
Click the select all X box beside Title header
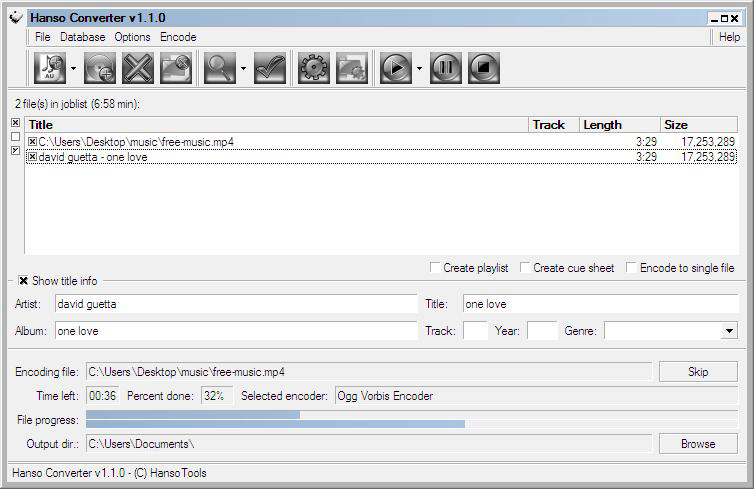(15, 123)
